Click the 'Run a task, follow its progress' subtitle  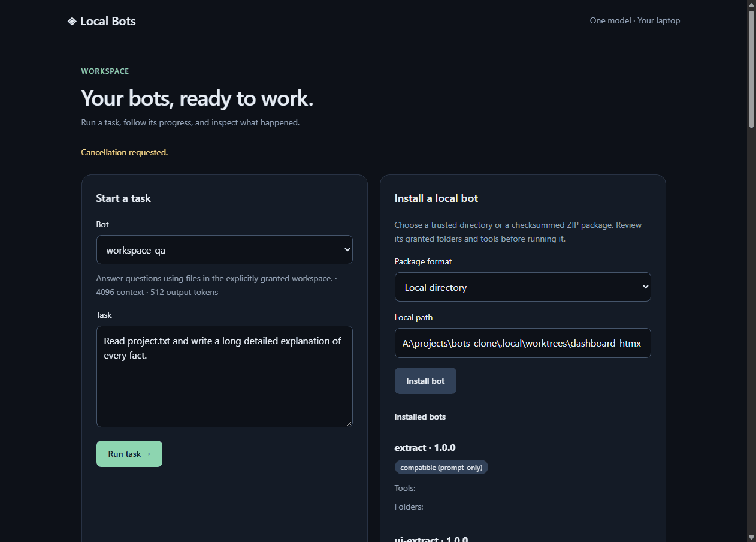(x=190, y=122)
